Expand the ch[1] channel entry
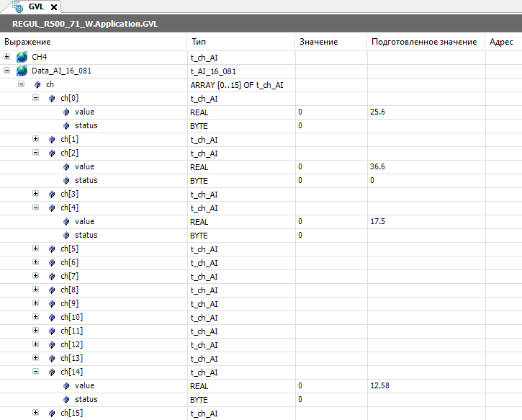 36,139
